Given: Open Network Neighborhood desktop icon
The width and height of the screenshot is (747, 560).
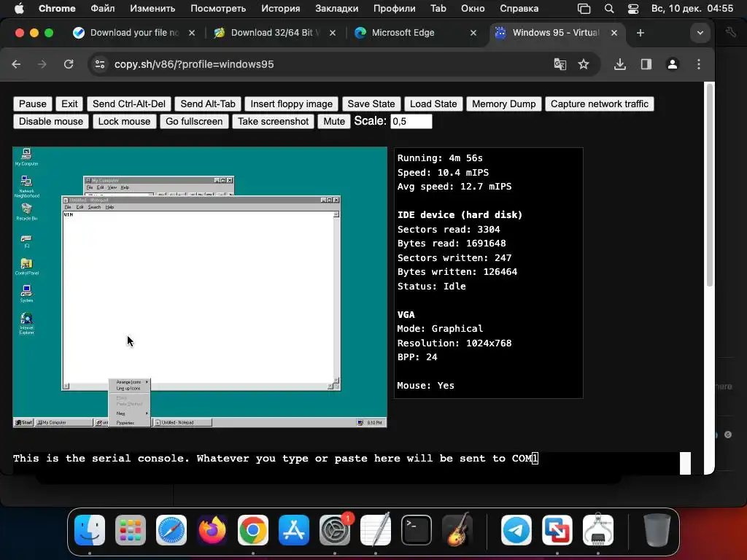Looking at the screenshot, I should pyautogui.click(x=26, y=186).
